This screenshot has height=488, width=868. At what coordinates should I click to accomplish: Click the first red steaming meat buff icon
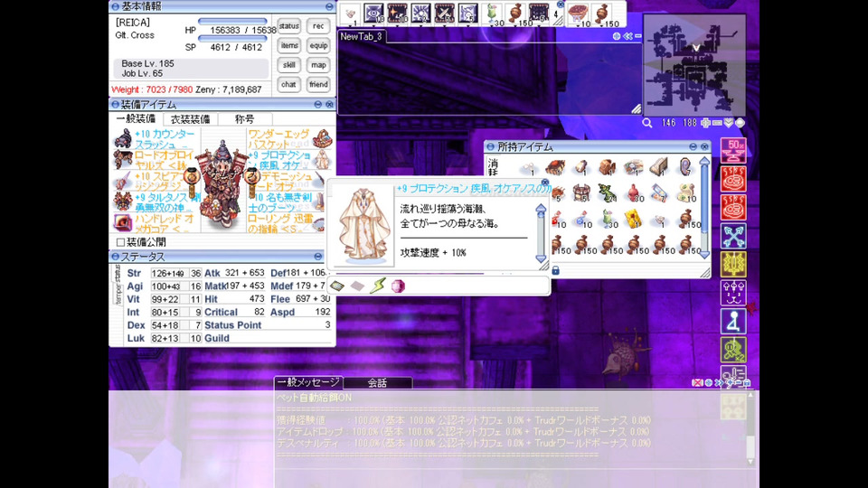tap(733, 179)
